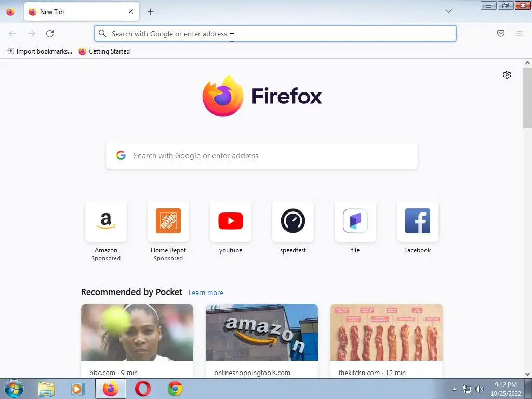Viewport: 532px width, 399px height.
Task: Expand the list all tabs chevron
Action: (448, 11)
